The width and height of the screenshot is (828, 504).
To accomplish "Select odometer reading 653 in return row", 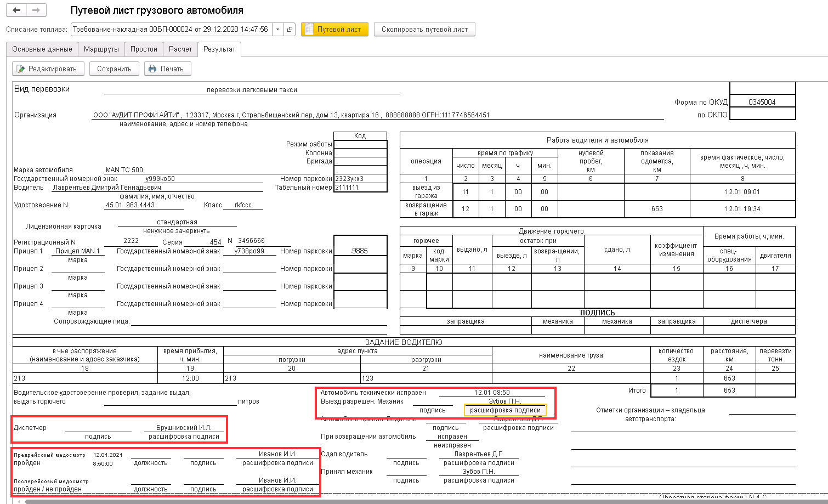I will pos(657,209).
